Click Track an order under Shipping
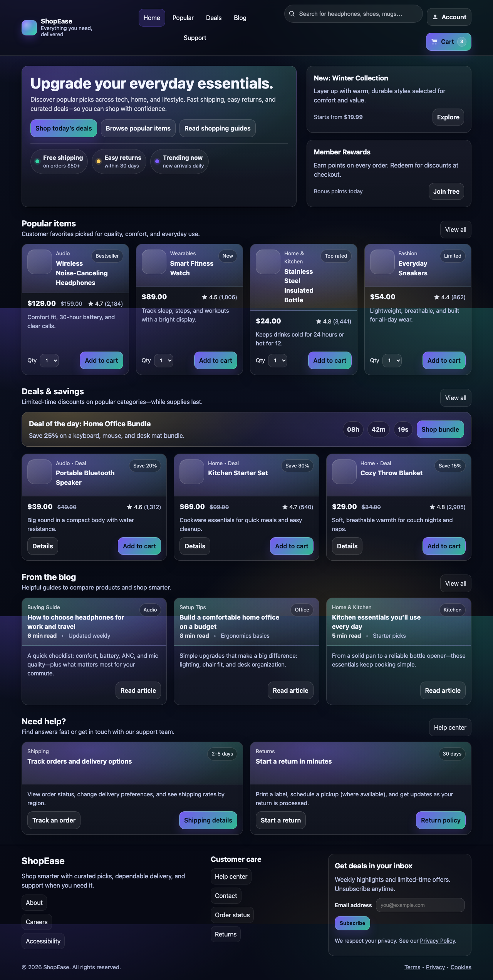 click(54, 820)
